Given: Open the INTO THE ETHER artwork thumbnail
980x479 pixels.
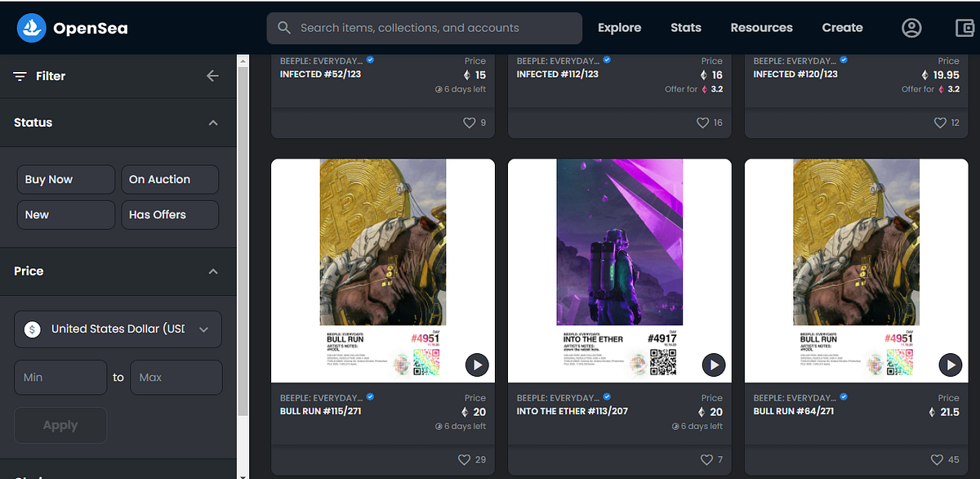Looking at the screenshot, I should click(620, 271).
